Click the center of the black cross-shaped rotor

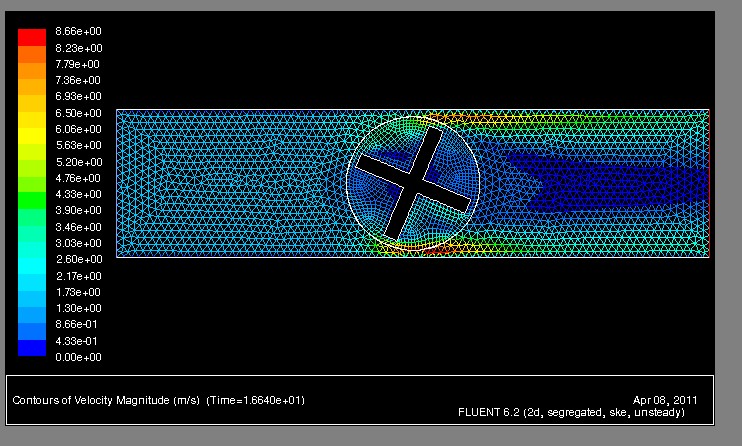[x=413, y=184]
